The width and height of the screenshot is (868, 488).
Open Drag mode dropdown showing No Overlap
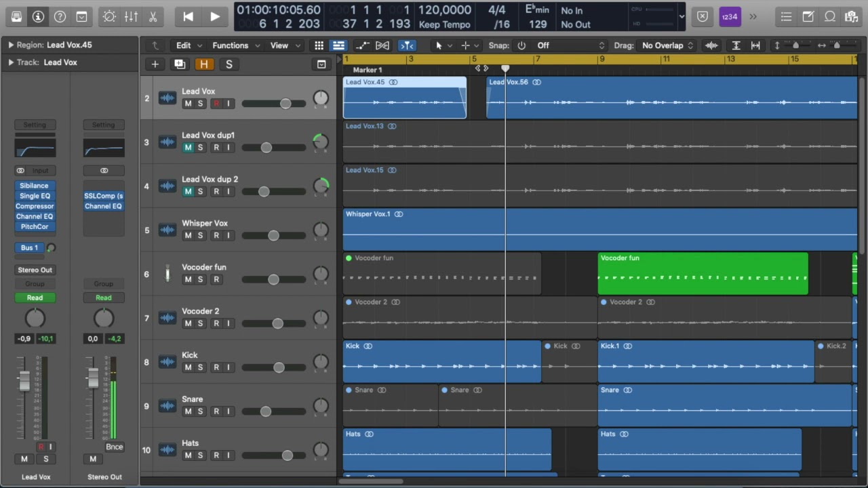point(667,45)
